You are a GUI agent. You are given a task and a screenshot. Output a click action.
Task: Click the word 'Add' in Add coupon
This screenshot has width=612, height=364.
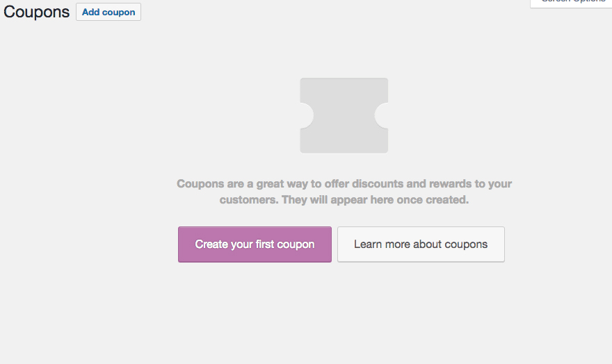(91, 12)
